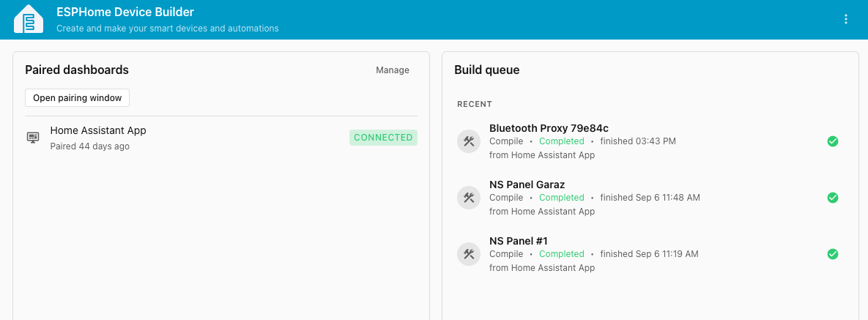Click "from Home Assistant App" under NS Panel Garaz
Image resolution: width=868 pixels, height=320 pixels.
click(542, 212)
